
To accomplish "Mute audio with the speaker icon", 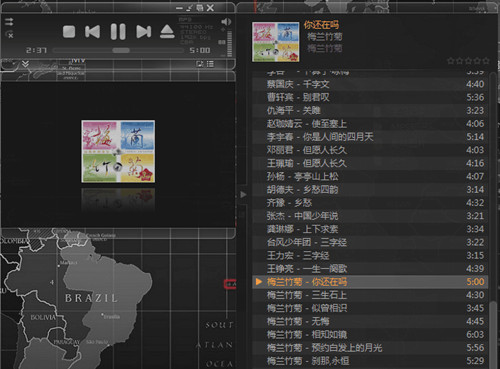I will [226, 22].
